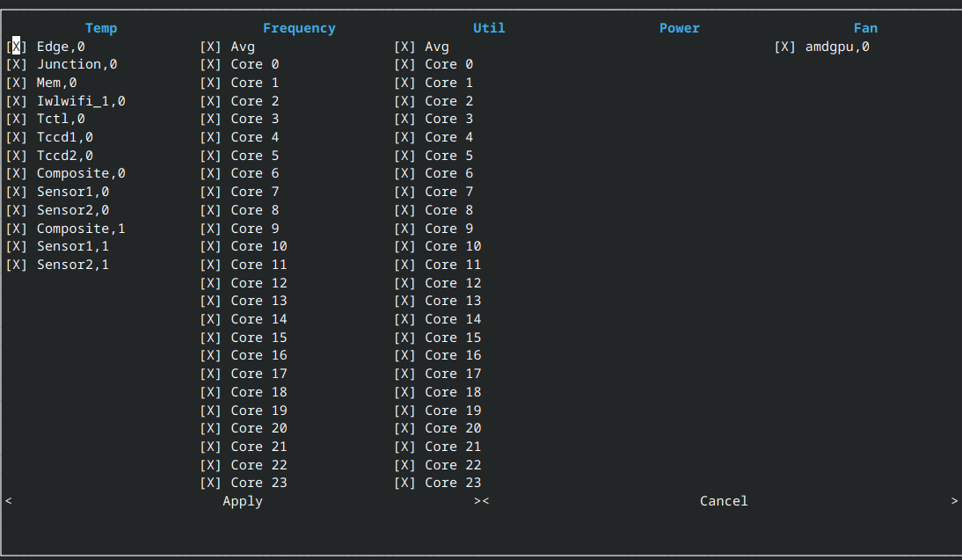Screen dimensions: 962x560
Task: Uncheck Util Core 12
Action: (404, 283)
